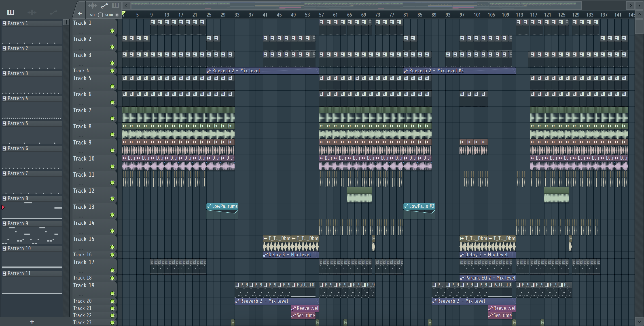Click the right scroll arrow above the timeline
The height and width of the screenshot is (326, 644).
point(631,5)
